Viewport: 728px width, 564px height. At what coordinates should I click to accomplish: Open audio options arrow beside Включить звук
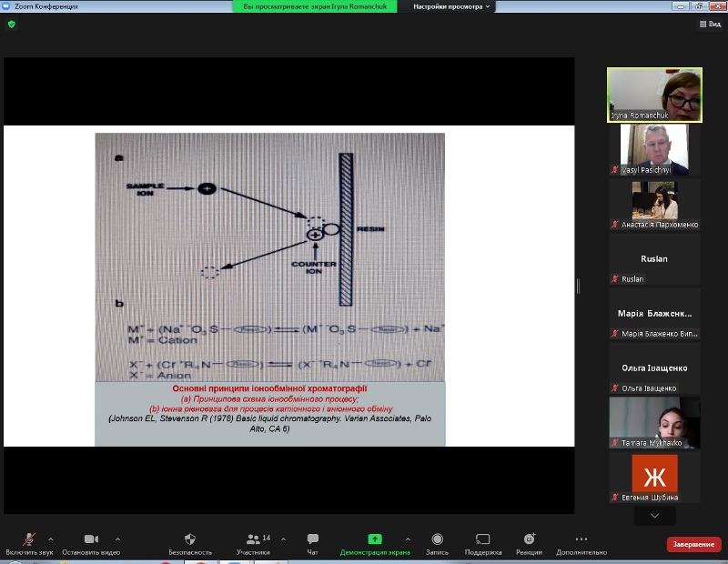point(51,539)
